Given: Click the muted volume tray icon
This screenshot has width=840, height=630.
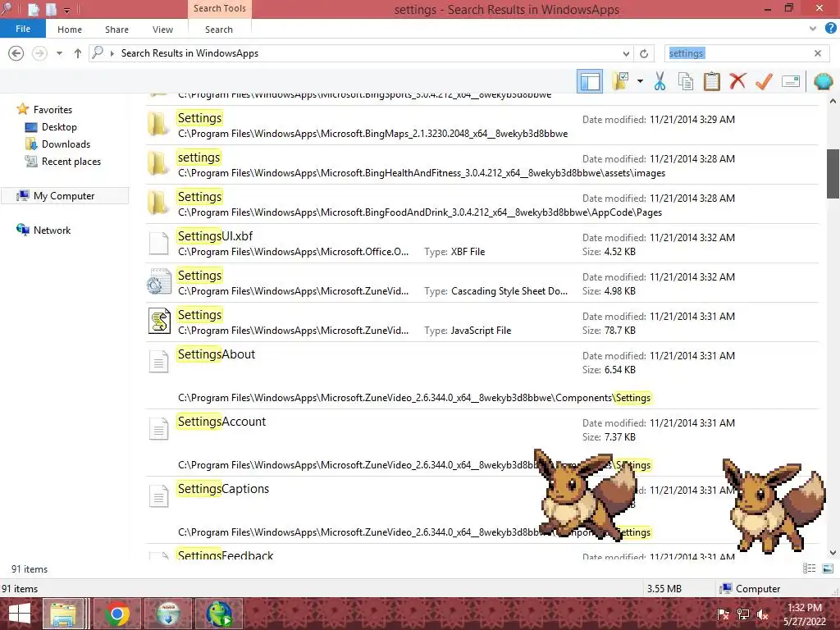Looking at the screenshot, I should click(x=763, y=614).
